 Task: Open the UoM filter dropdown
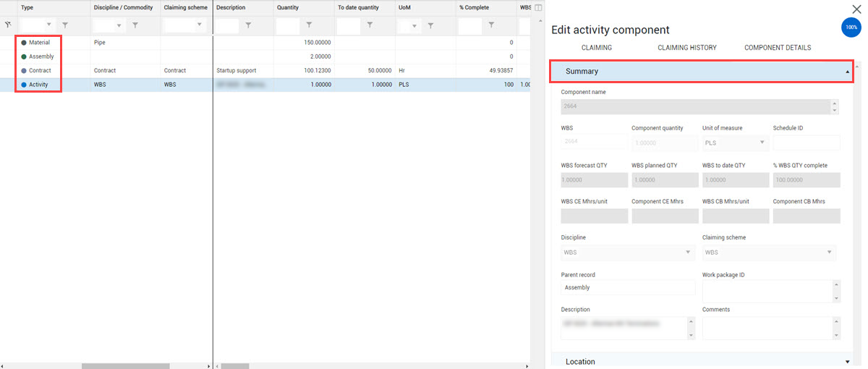coord(416,25)
